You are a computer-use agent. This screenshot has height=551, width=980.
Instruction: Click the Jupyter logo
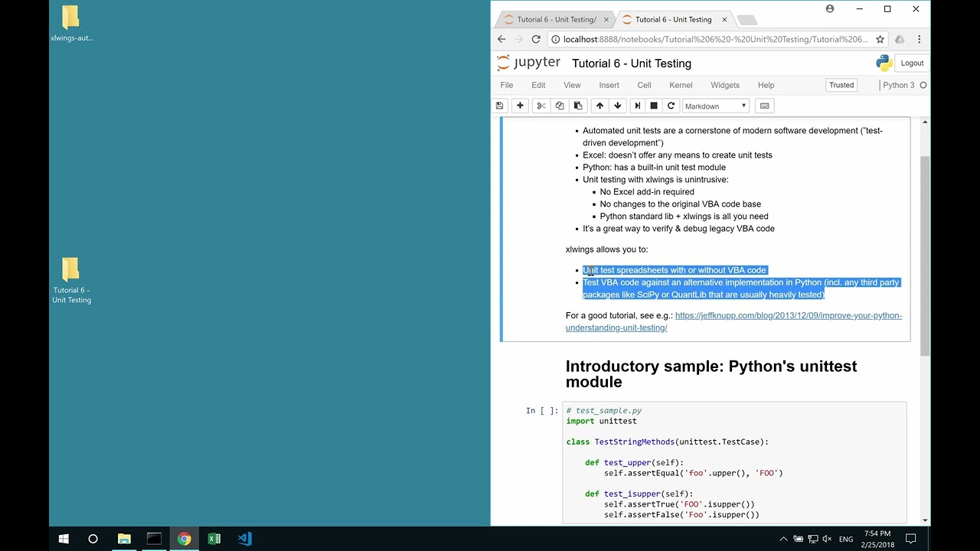528,63
